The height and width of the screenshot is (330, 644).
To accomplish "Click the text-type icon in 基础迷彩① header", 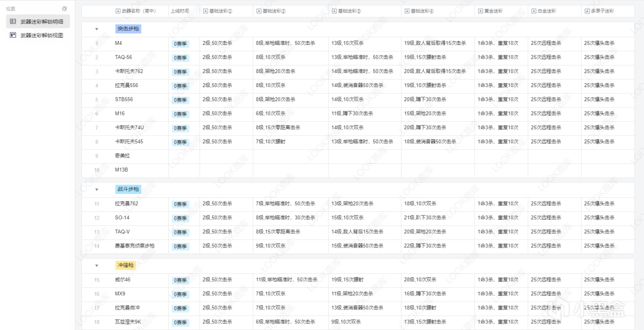I will (205, 11).
